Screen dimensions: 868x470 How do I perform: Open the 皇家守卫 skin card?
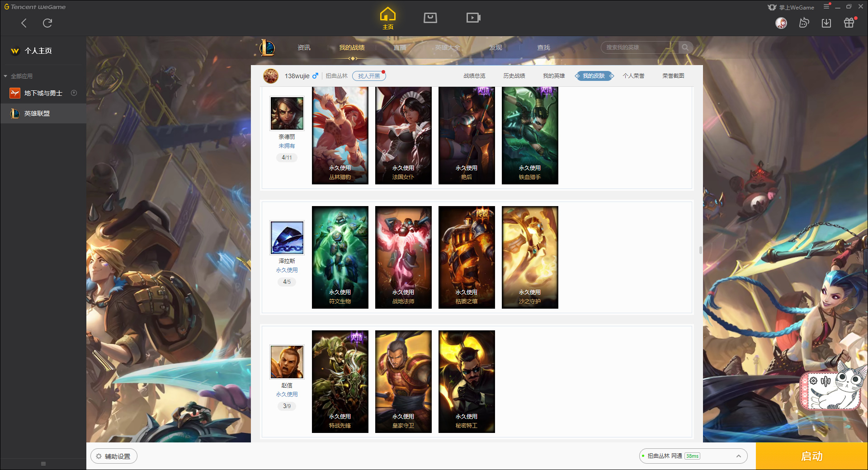(x=403, y=382)
